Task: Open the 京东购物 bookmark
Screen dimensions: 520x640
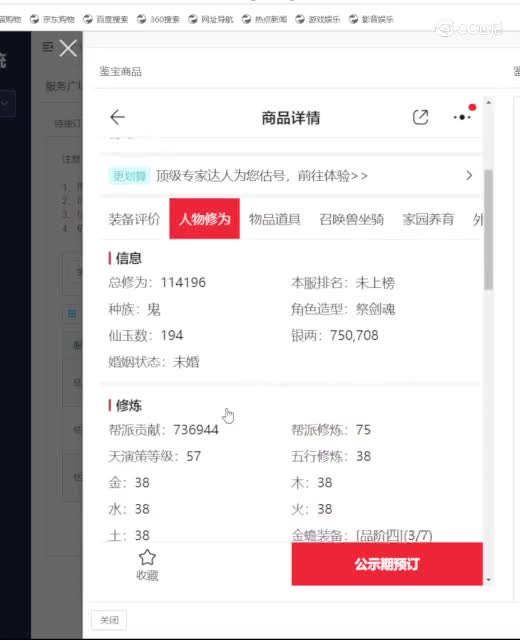Action: pos(53,19)
